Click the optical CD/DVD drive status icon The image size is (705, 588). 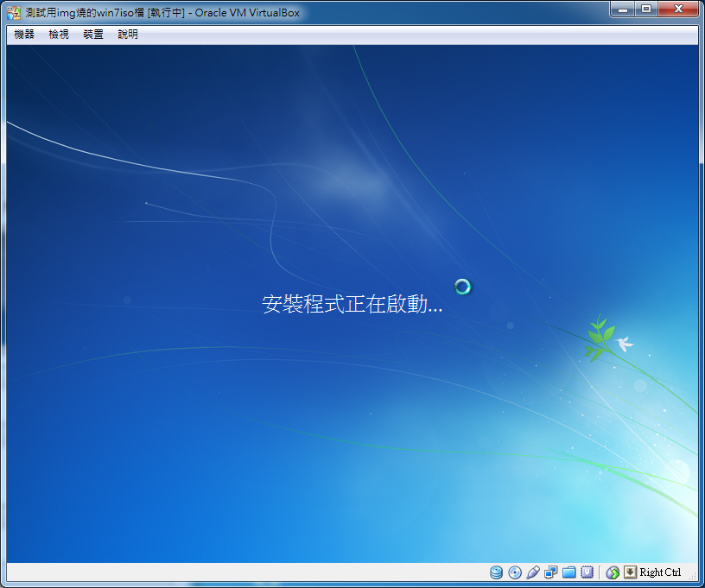click(515, 572)
